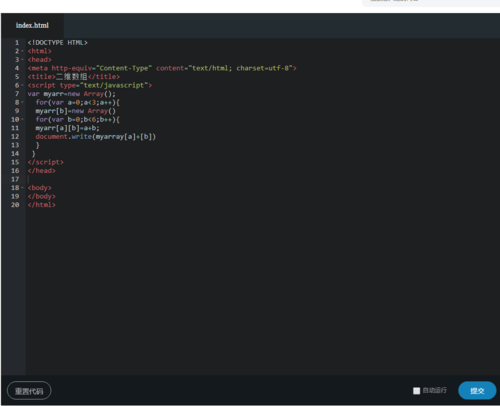Click the document.write(myarray[a]+[b]) line
This screenshot has width=500, height=406.
coord(96,137)
